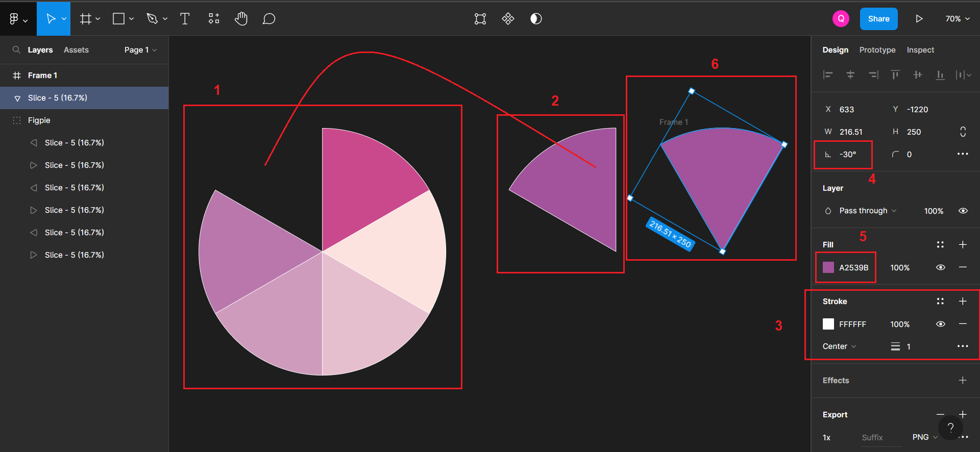Click the constrain proportions icon
Image resolution: width=980 pixels, height=452 pixels.
tap(963, 132)
